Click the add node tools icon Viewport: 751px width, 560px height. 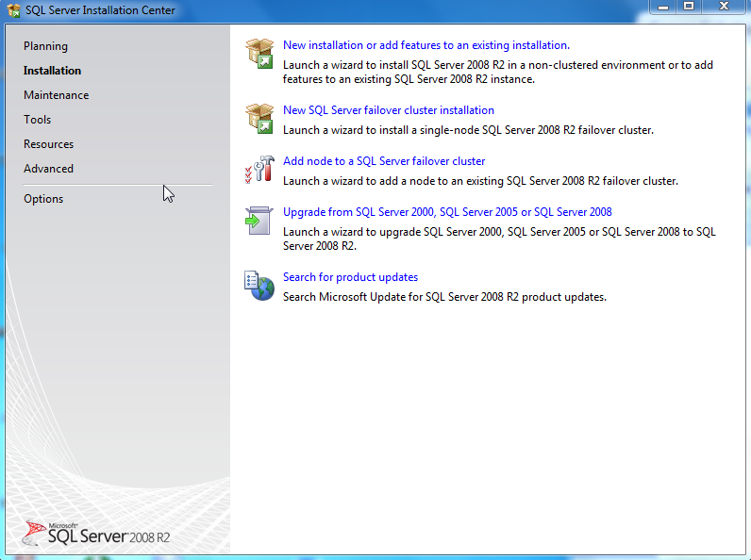[x=259, y=170]
